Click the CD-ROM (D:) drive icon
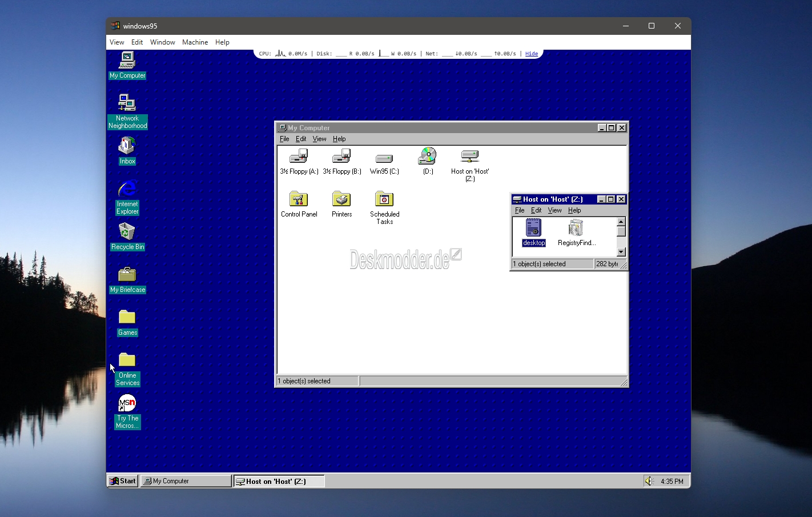The width and height of the screenshot is (812, 517). click(x=427, y=156)
